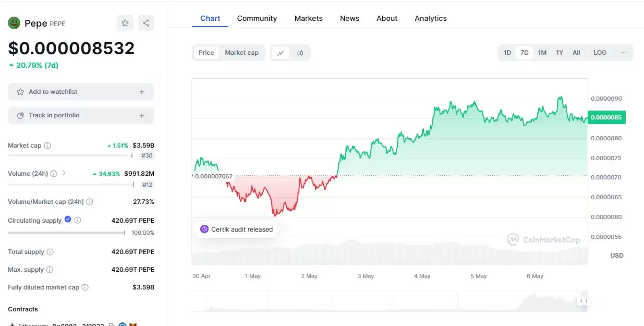Click Total supply info icon
The image size is (644, 326).
(x=50, y=252)
